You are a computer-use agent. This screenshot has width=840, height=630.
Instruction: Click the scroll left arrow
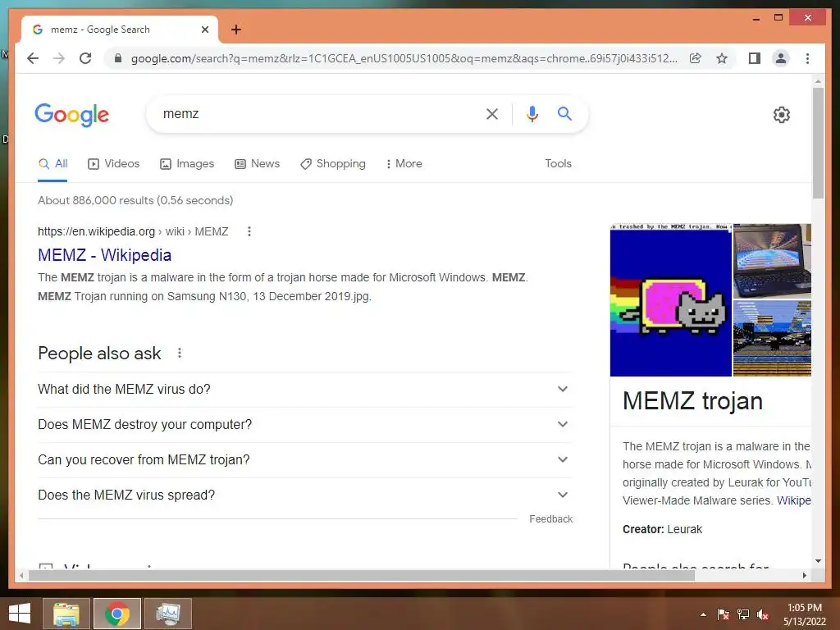(21, 575)
